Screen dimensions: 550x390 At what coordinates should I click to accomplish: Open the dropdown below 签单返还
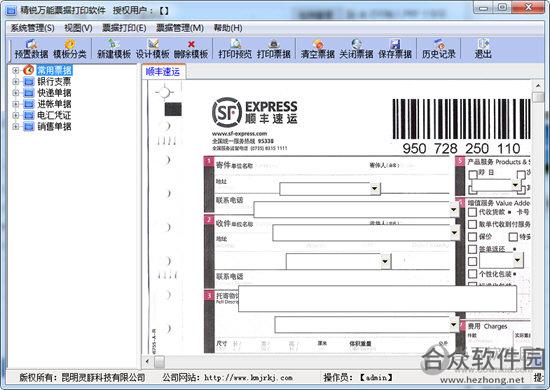click(517, 260)
